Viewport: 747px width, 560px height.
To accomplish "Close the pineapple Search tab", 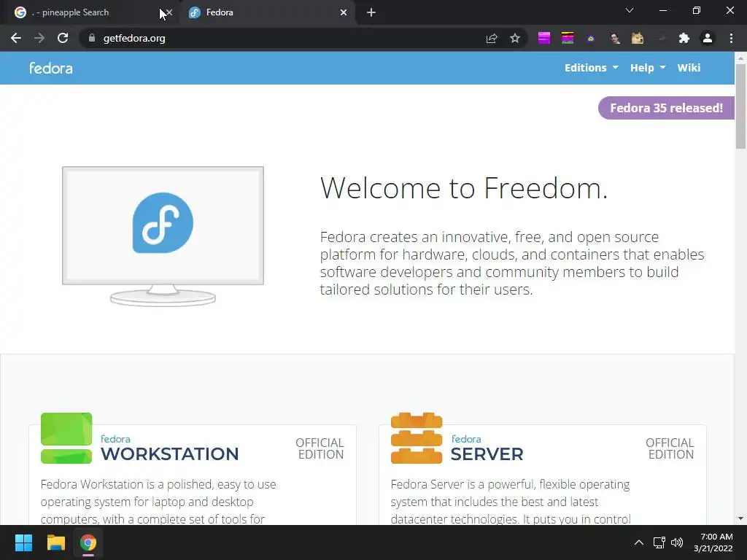I will (x=169, y=12).
